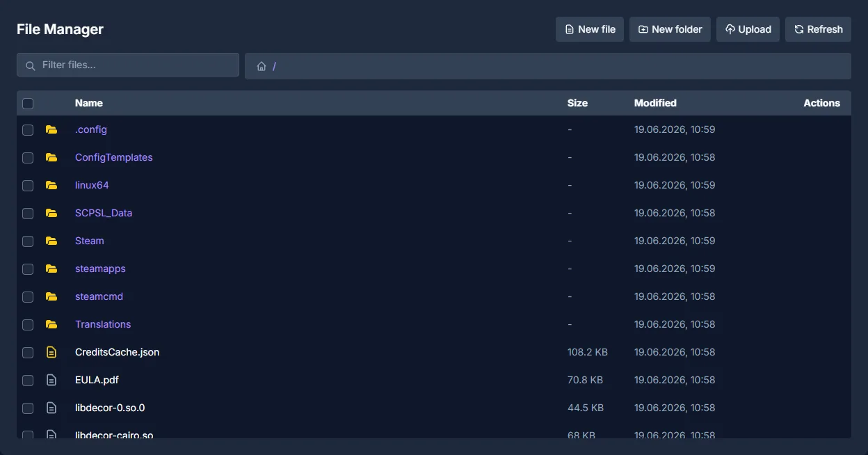Tick the checkbox for ConfigTemplates

click(x=28, y=158)
